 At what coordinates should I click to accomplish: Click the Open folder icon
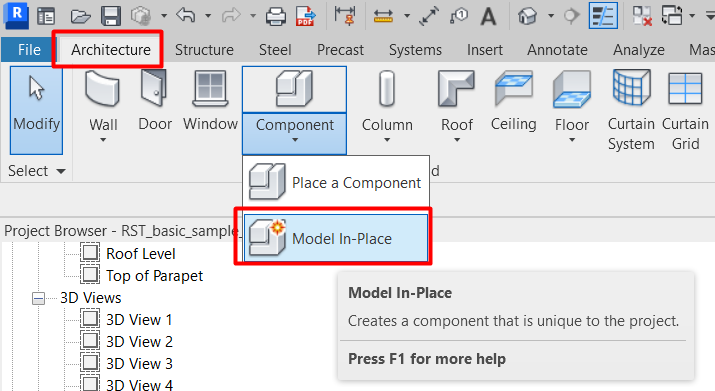tap(80, 16)
